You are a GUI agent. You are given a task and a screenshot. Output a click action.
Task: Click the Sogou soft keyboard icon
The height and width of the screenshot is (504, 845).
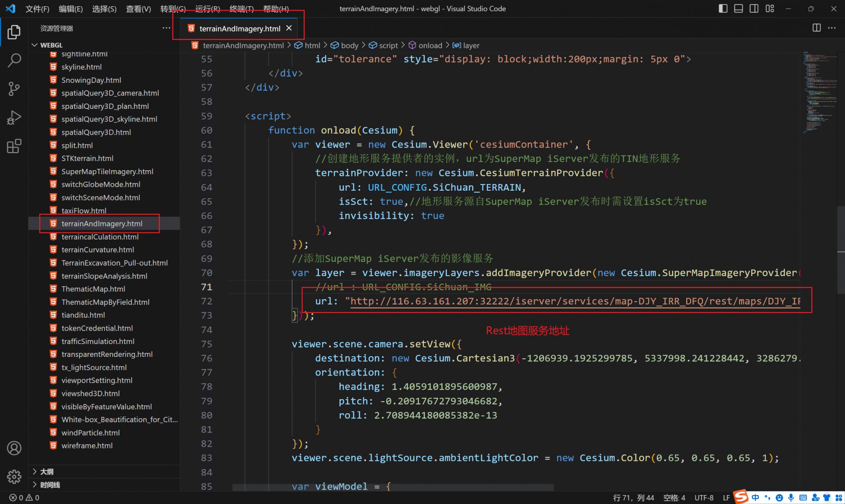pyautogui.click(x=803, y=498)
